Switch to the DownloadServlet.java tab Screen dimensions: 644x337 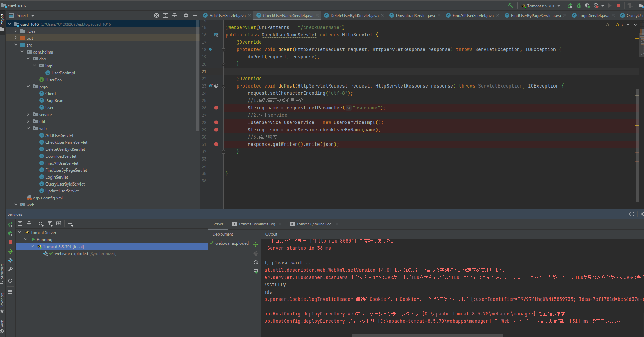coord(415,15)
